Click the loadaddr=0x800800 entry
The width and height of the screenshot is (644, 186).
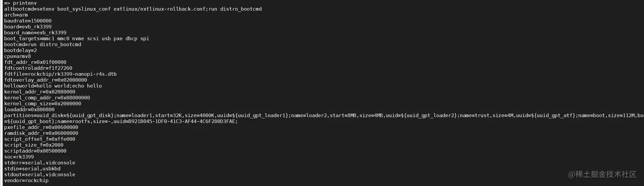[x=29, y=109]
